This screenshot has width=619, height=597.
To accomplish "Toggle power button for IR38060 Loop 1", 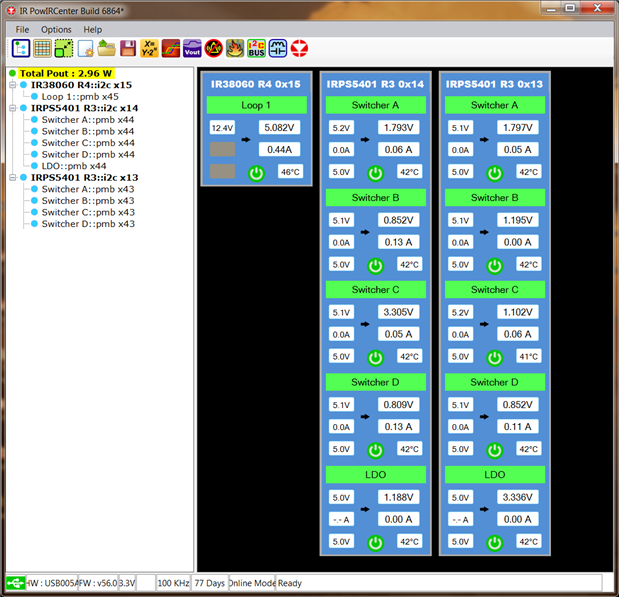I will pos(255,172).
